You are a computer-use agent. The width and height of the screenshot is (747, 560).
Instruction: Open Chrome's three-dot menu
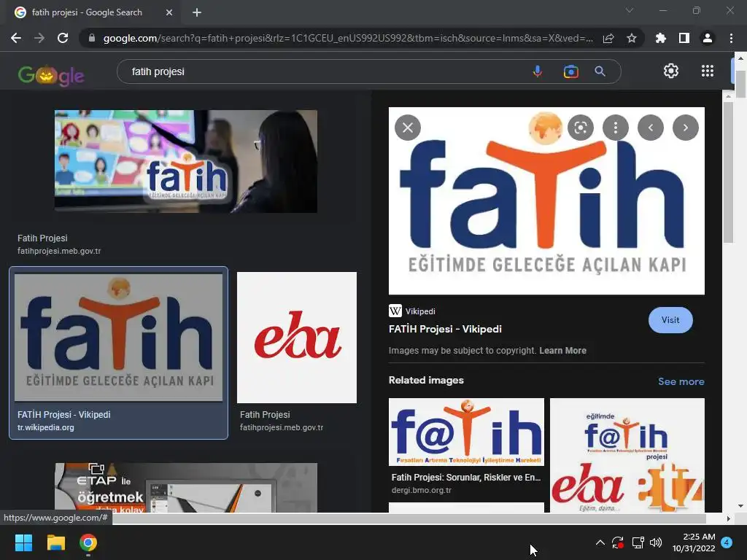pos(731,38)
